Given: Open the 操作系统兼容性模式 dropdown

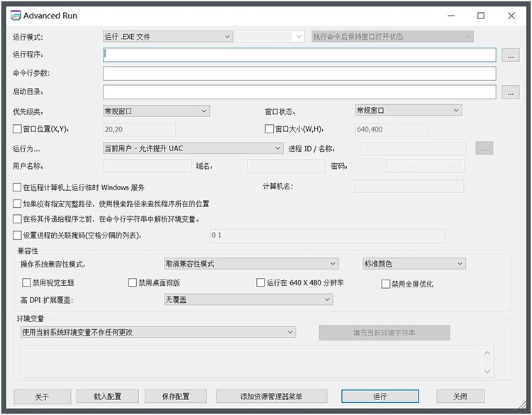Looking at the screenshot, I should [x=249, y=264].
